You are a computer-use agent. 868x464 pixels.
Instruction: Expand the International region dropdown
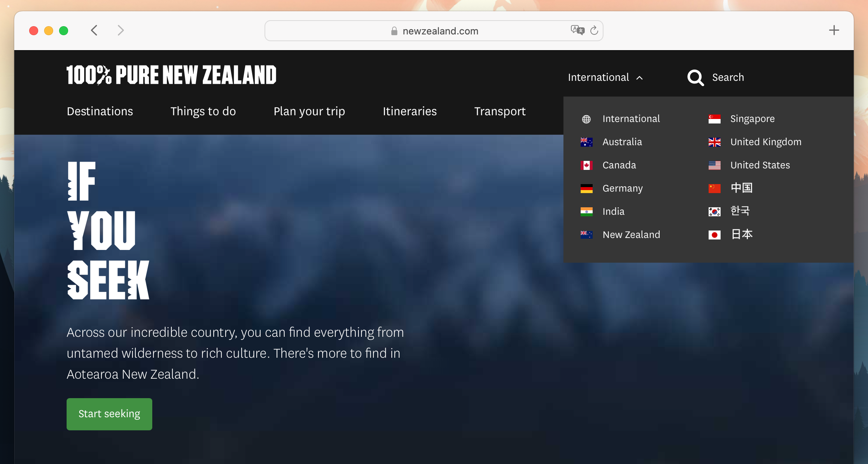tap(605, 77)
